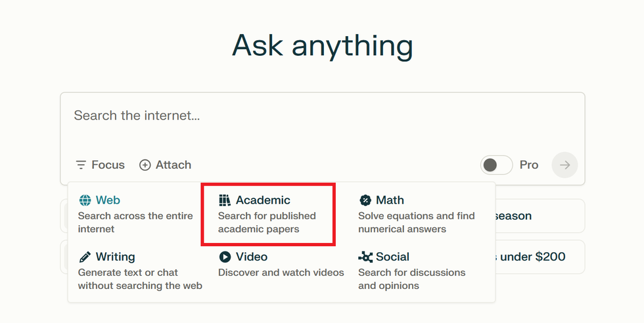Screen dimensions: 644x323
Task: Choose Academic to search published papers
Action: point(267,214)
